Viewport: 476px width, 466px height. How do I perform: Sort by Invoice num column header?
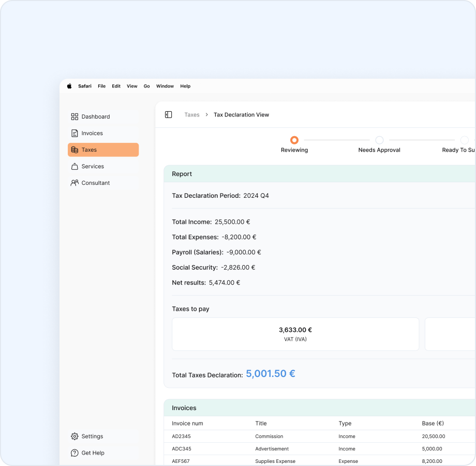point(187,424)
